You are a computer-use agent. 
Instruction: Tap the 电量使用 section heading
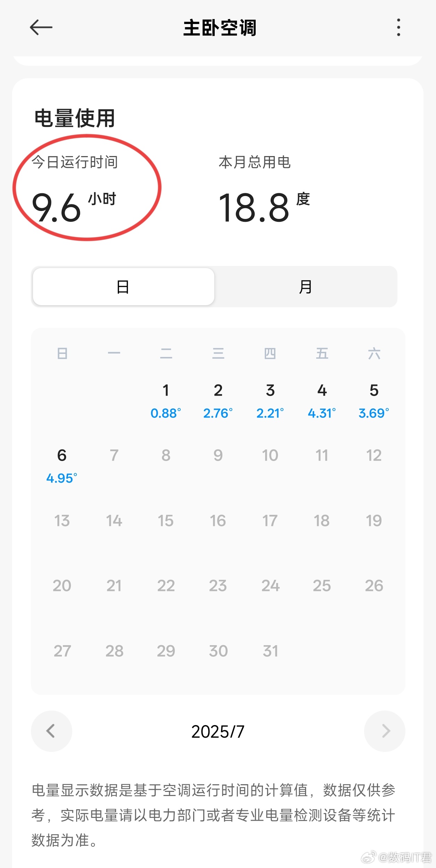[x=75, y=118]
